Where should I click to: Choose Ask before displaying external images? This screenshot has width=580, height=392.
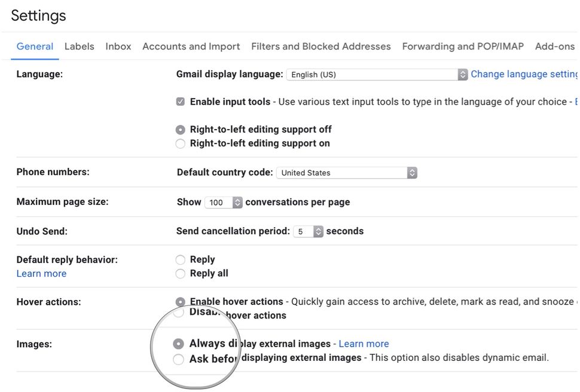pyautogui.click(x=180, y=359)
